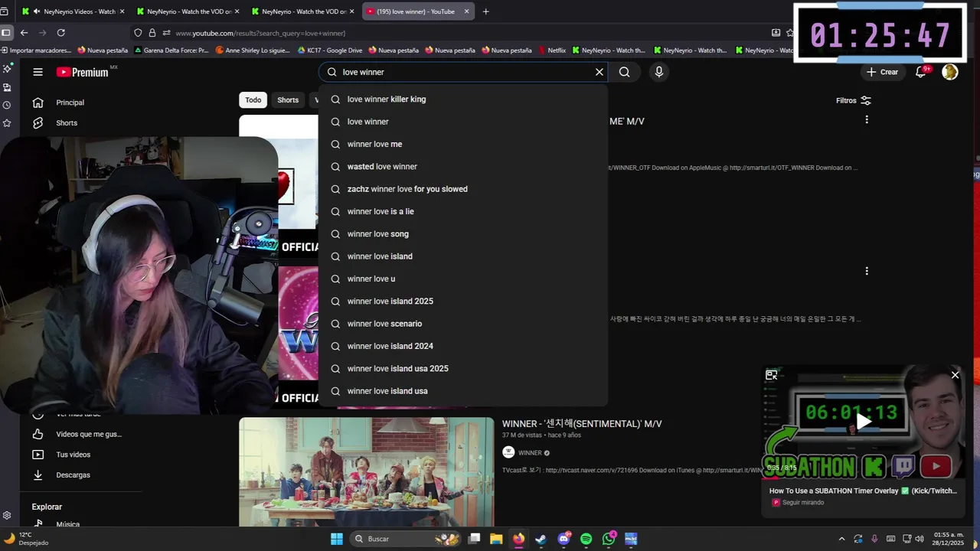Open WhatsApp from the taskbar

point(609,539)
